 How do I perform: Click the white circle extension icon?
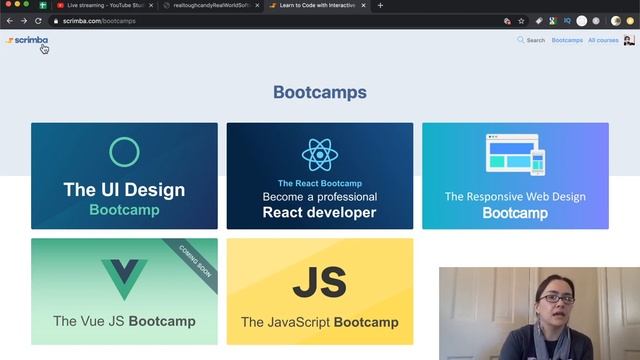pos(582,21)
